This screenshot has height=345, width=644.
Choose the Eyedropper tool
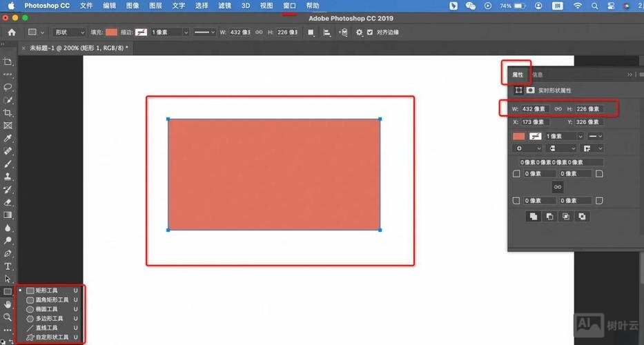click(x=8, y=138)
